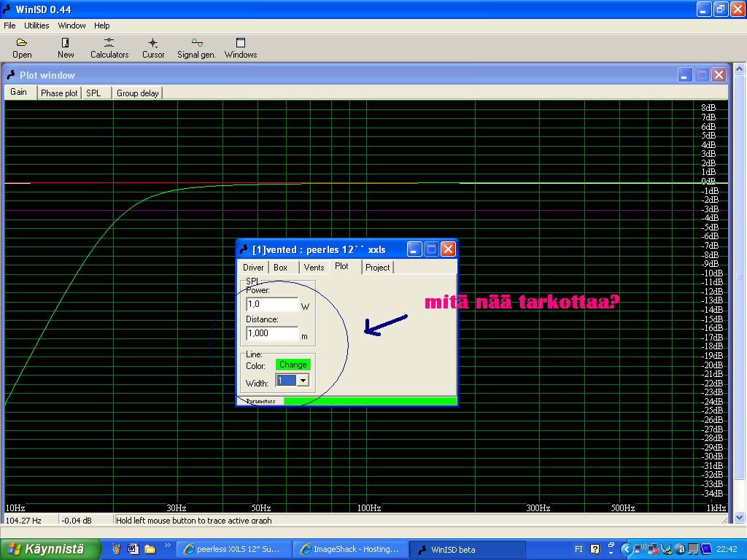Expand the line Width dropdown
The height and width of the screenshot is (560, 747).
303,381
